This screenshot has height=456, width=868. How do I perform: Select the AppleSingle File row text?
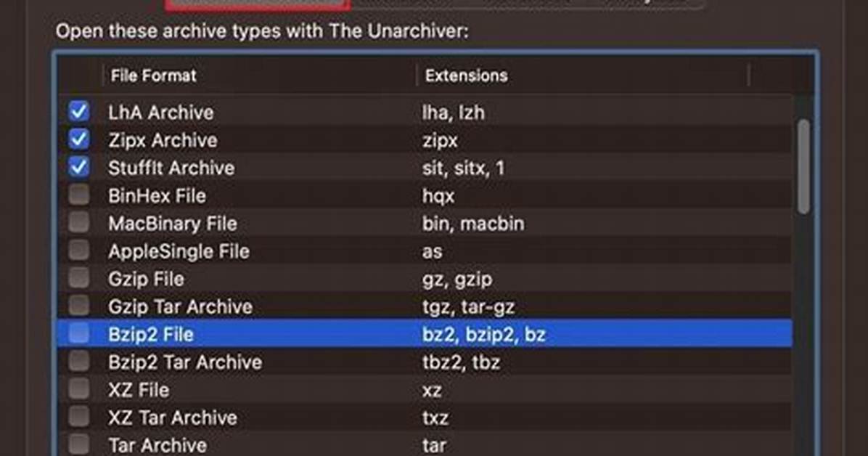179,251
